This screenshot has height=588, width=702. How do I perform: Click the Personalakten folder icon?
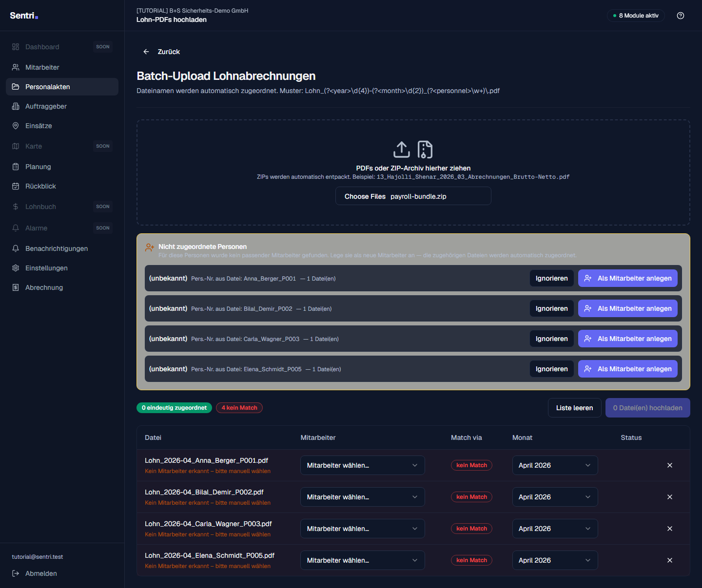coord(16,87)
